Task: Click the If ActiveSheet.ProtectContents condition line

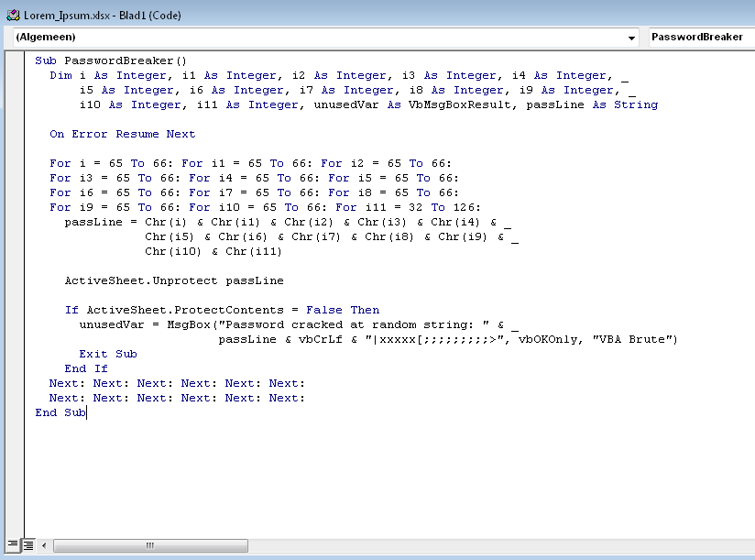Action: (222, 310)
